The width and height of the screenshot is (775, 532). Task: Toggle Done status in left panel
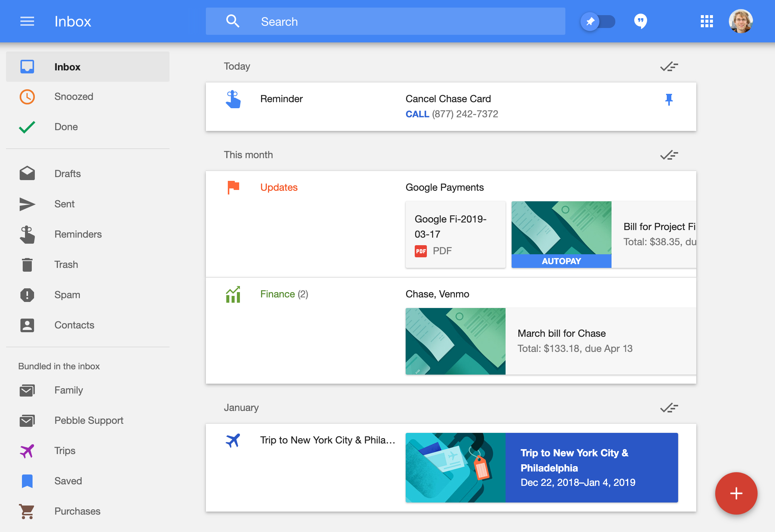67,126
